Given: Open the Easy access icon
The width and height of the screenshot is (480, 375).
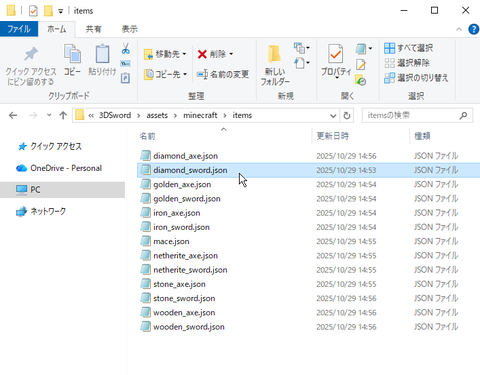Looking at the screenshot, I should (x=302, y=63).
